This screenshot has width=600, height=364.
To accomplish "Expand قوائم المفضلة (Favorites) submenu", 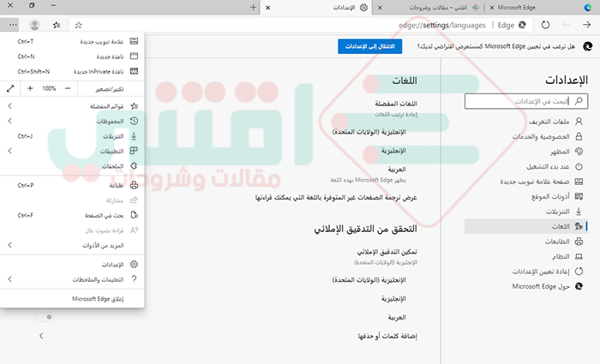I will (x=72, y=106).
